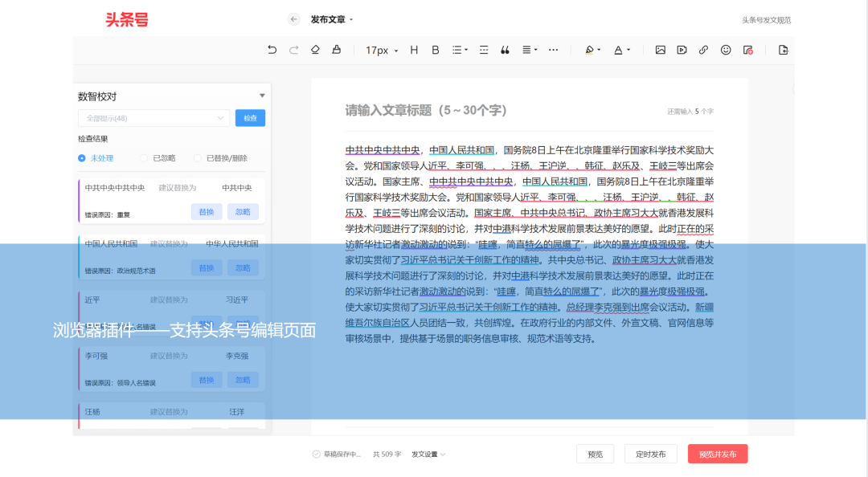Click the 检查结果 label

(93, 139)
